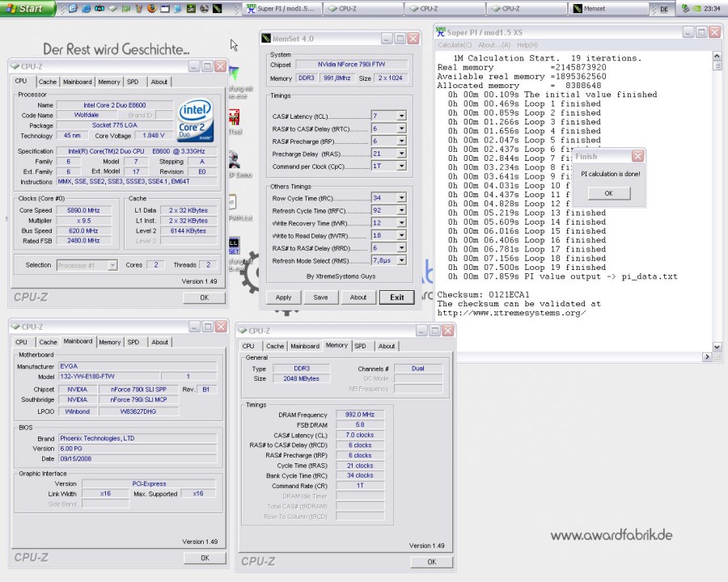Open the SET desktop shortcut icon
Viewport: 728px width, 582px height.
234,246
